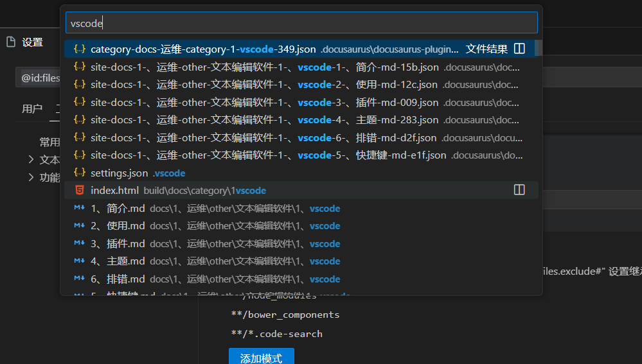This screenshot has width=642, height=364.
Task: Click JSON icon of vscode-1-、简介-md-15b.json
Action: [80, 67]
